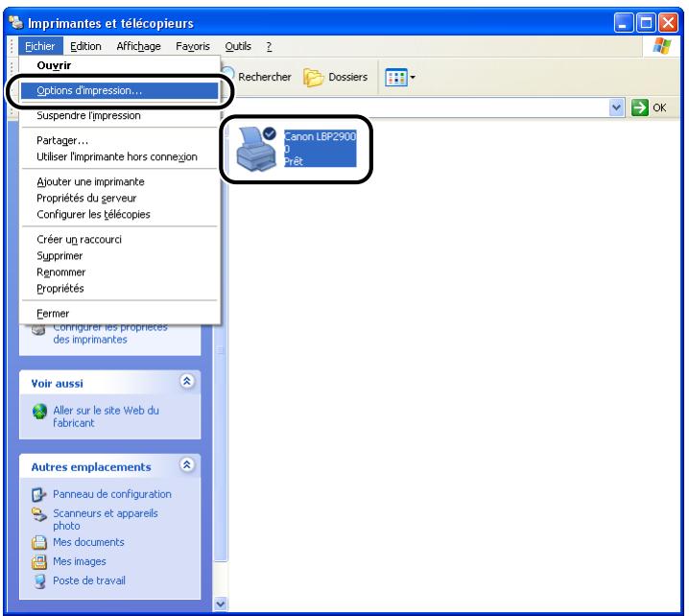Screen dimensions: 689x616
Task: Click the Mes images icon
Action: click(x=39, y=561)
